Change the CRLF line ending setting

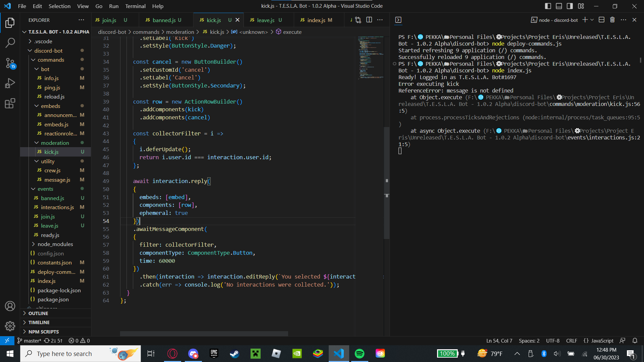click(572, 341)
